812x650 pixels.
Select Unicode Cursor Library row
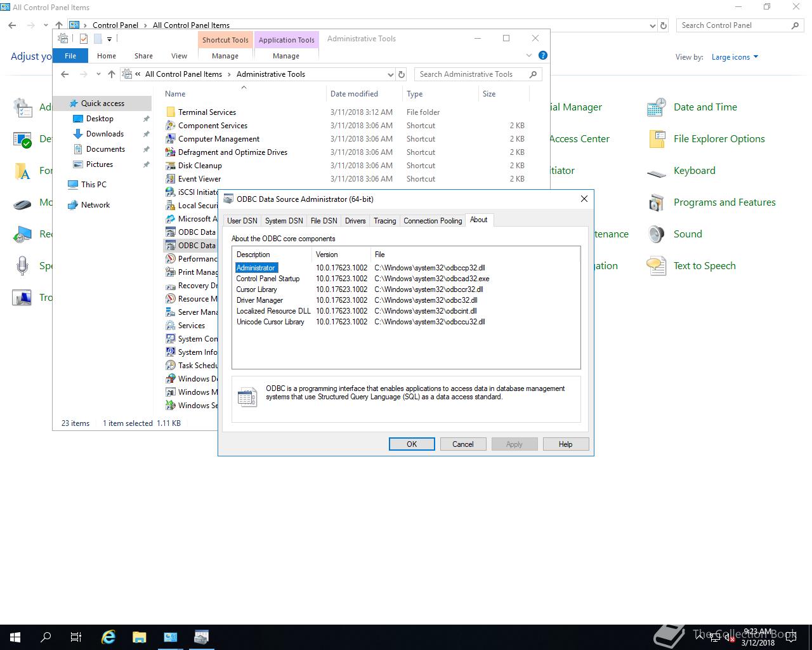pos(406,322)
